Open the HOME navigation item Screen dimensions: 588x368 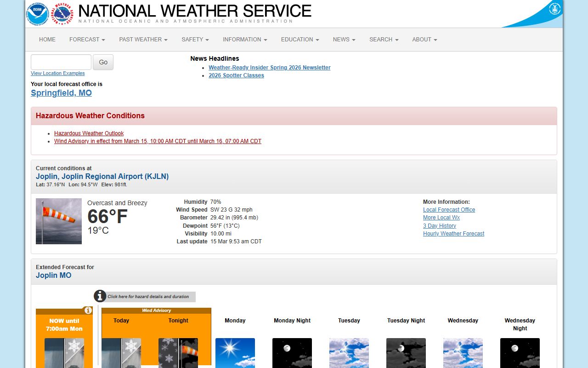(x=47, y=40)
